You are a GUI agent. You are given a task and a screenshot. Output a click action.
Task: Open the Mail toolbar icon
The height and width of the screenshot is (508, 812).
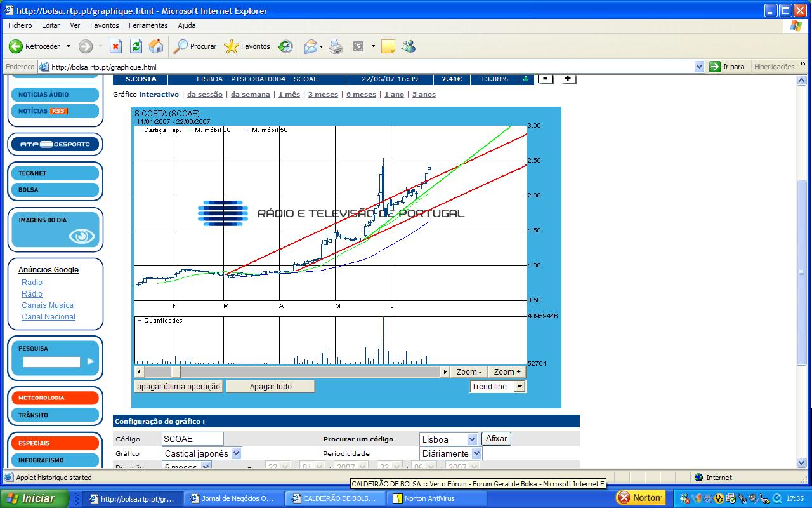tap(311, 46)
